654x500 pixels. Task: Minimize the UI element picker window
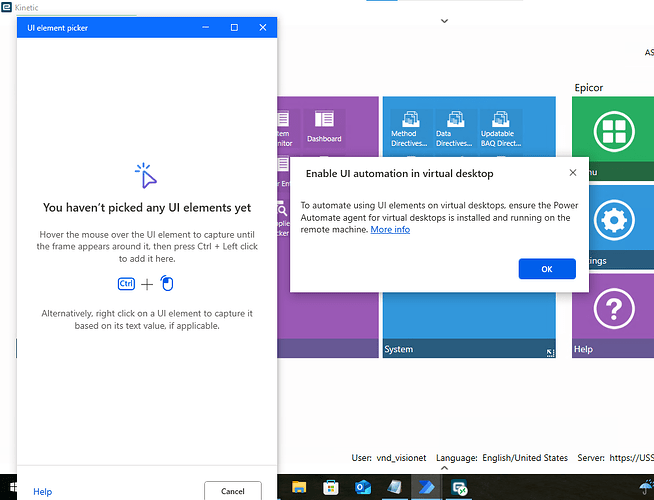206,28
